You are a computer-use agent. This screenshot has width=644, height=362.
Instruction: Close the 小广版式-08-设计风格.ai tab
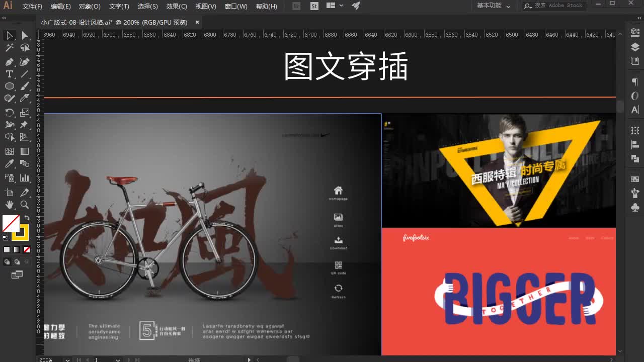(197, 22)
